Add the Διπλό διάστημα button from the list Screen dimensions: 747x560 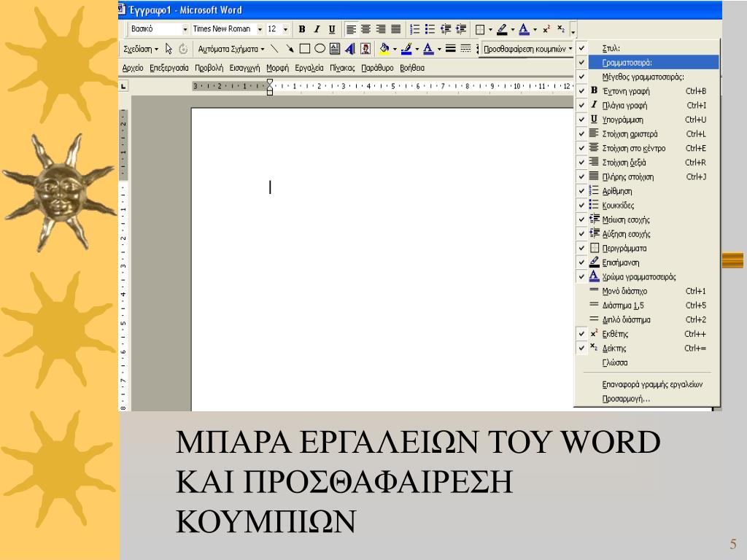(x=647, y=319)
